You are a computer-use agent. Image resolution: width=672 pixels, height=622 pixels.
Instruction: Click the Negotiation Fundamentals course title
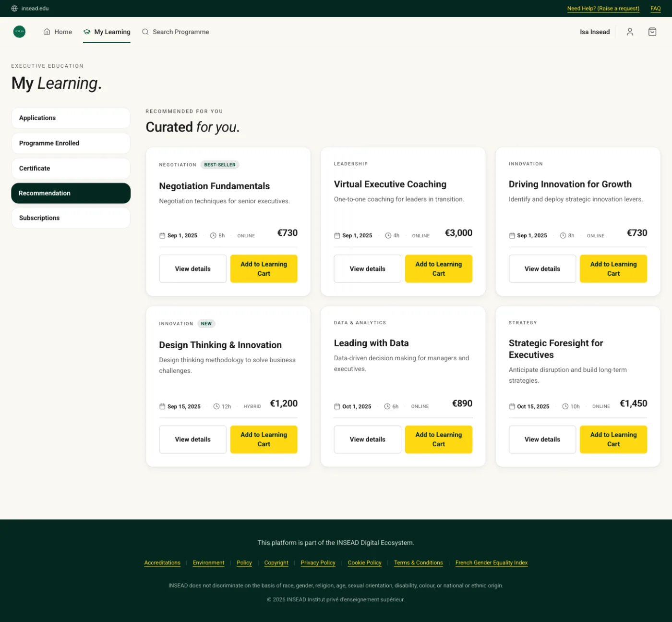215,186
